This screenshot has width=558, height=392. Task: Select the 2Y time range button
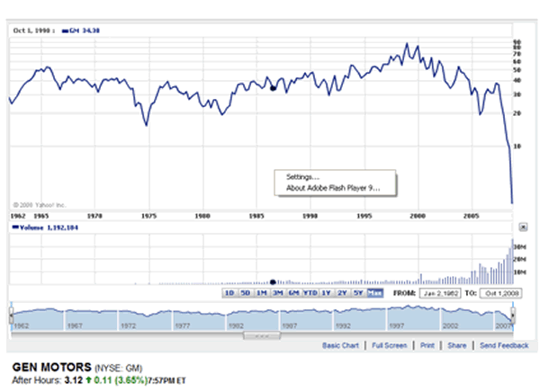(x=342, y=293)
